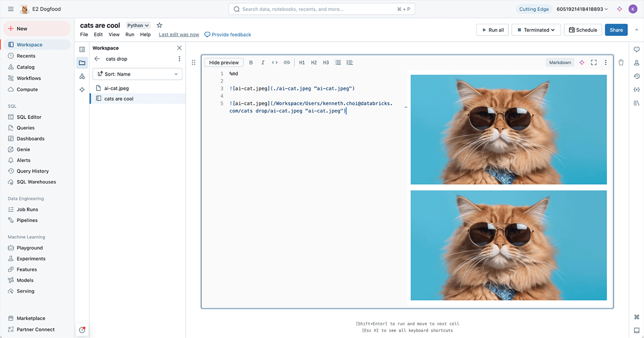Click the Share button
Screen dimensions: 644x338
tap(616, 30)
